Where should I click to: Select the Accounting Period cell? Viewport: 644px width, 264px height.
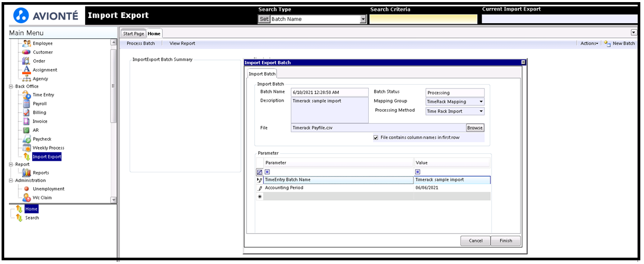[x=339, y=188]
